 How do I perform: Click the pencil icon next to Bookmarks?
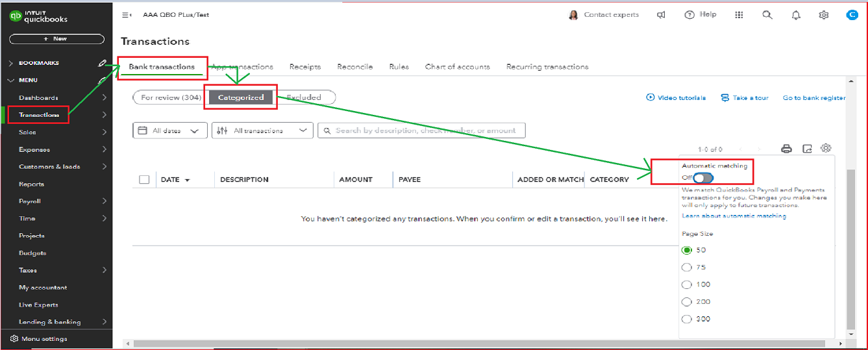(x=102, y=63)
